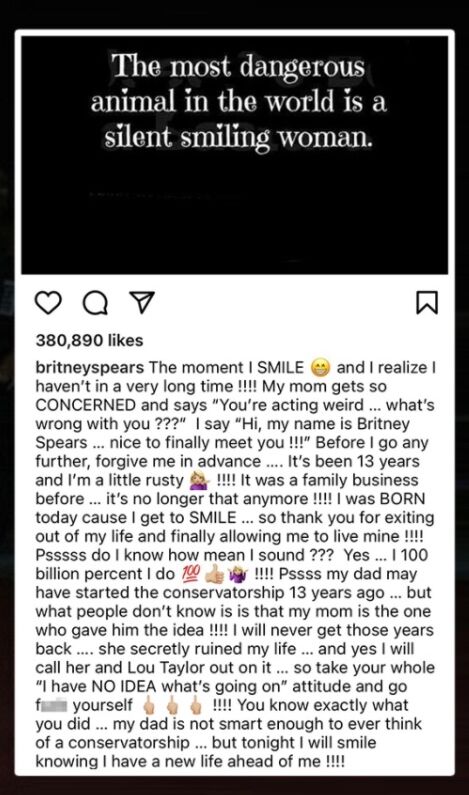
Task: Click the 100 points emoji
Action: (191, 574)
